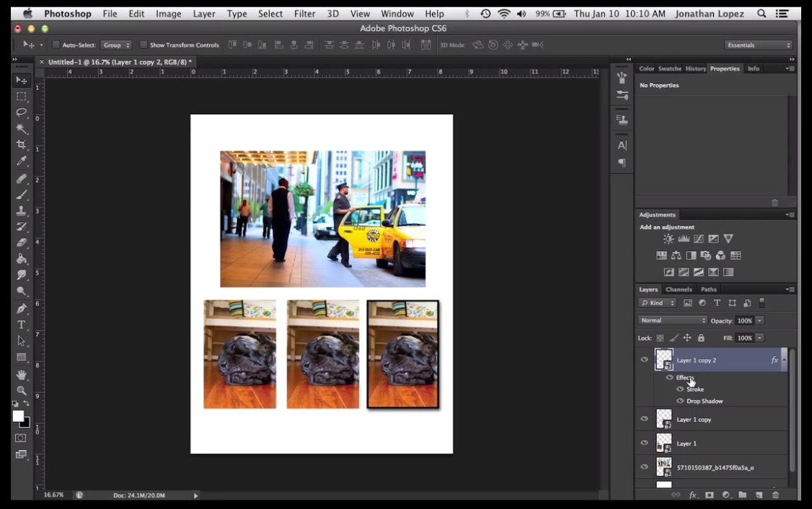The height and width of the screenshot is (509, 812).
Task: Click the Delete layer trash button
Action: tap(776, 495)
